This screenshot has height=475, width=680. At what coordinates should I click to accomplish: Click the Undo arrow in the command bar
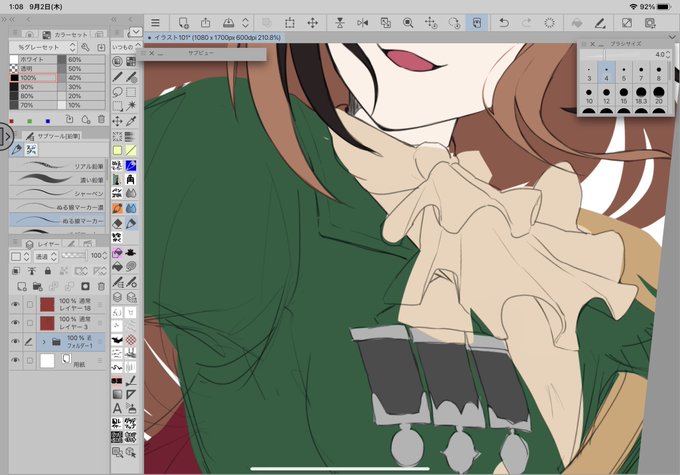pyautogui.click(x=503, y=23)
